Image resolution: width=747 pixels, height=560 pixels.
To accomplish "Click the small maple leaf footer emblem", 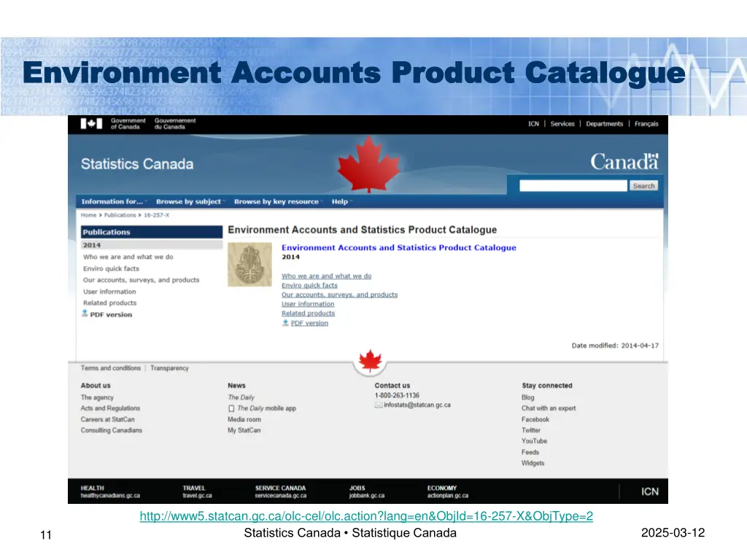I will [370, 361].
